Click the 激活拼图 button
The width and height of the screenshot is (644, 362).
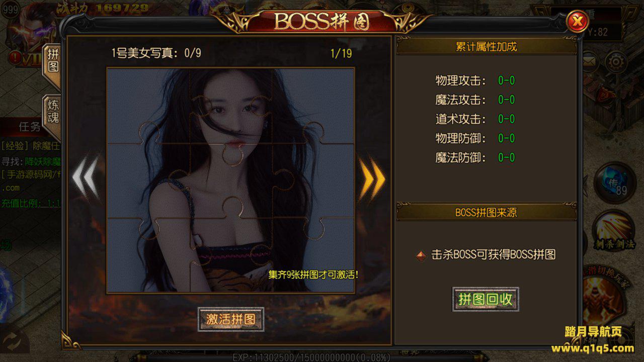coord(231,319)
